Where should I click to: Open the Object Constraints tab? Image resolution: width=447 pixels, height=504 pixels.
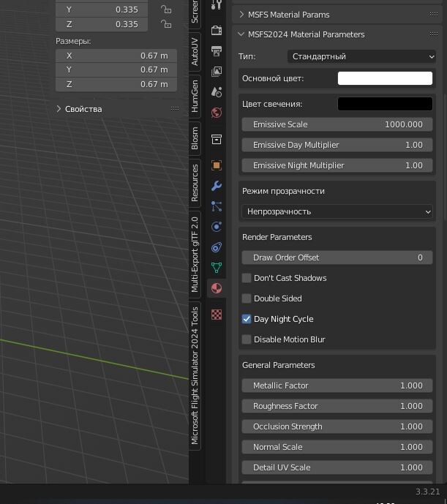pyautogui.click(x=217, y=247)
